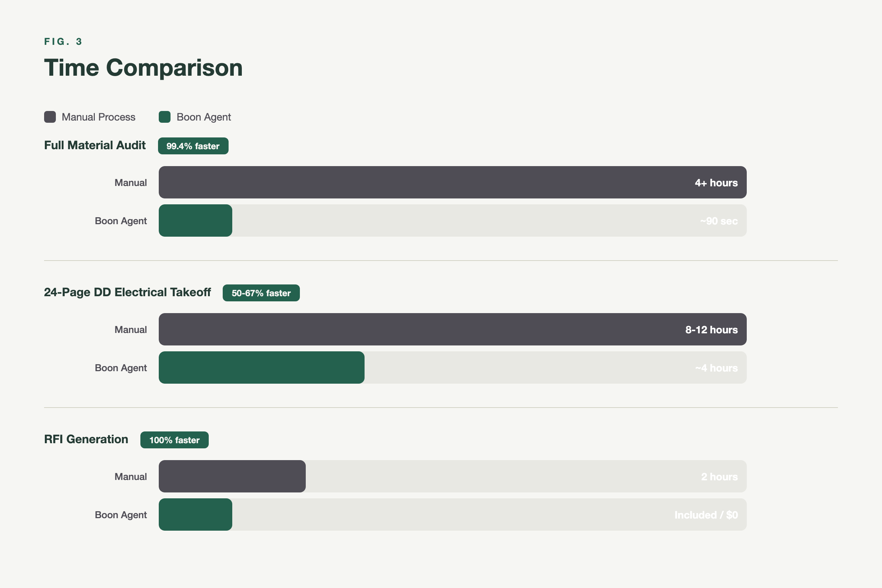This screenshot has height=588, width=882.
Task: Click the Boon Agent legend swatch
Action: (165, 117)
